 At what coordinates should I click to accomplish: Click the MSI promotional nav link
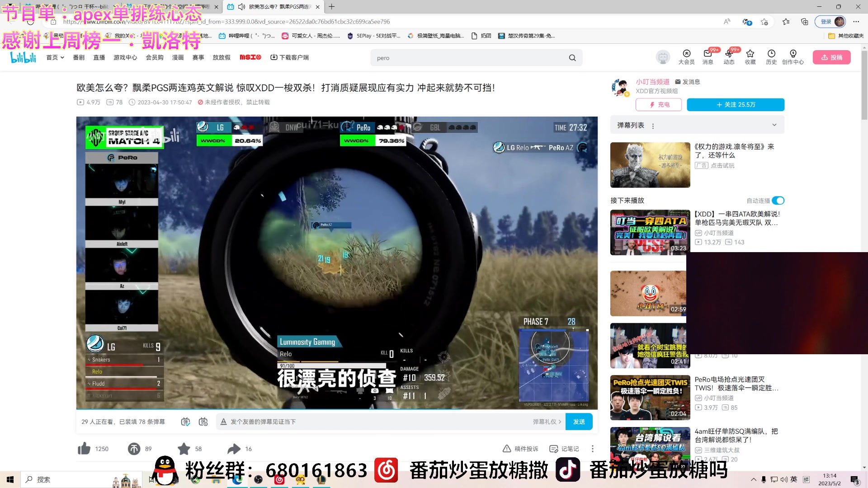250,57
